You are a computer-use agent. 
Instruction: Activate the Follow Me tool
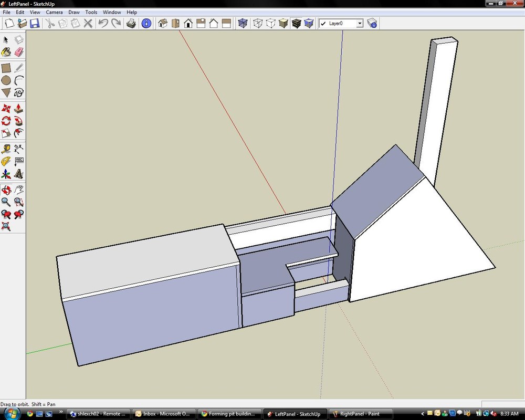(x=19, y=120)
